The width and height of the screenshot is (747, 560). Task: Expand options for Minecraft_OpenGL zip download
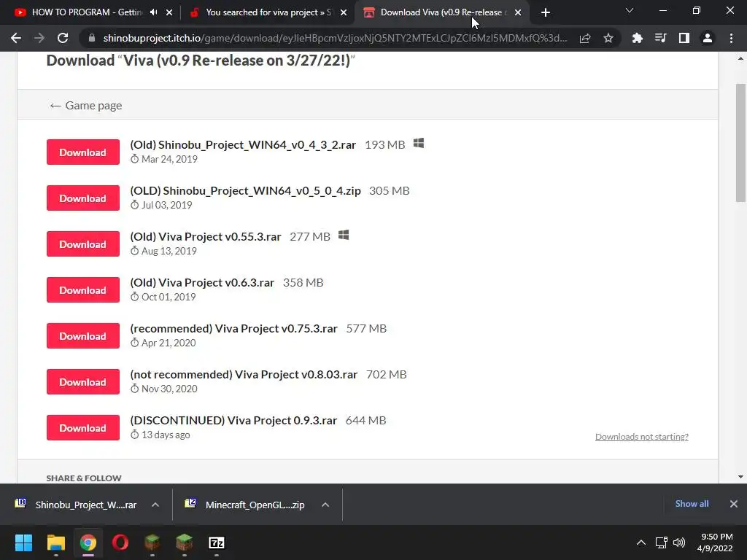325,505
